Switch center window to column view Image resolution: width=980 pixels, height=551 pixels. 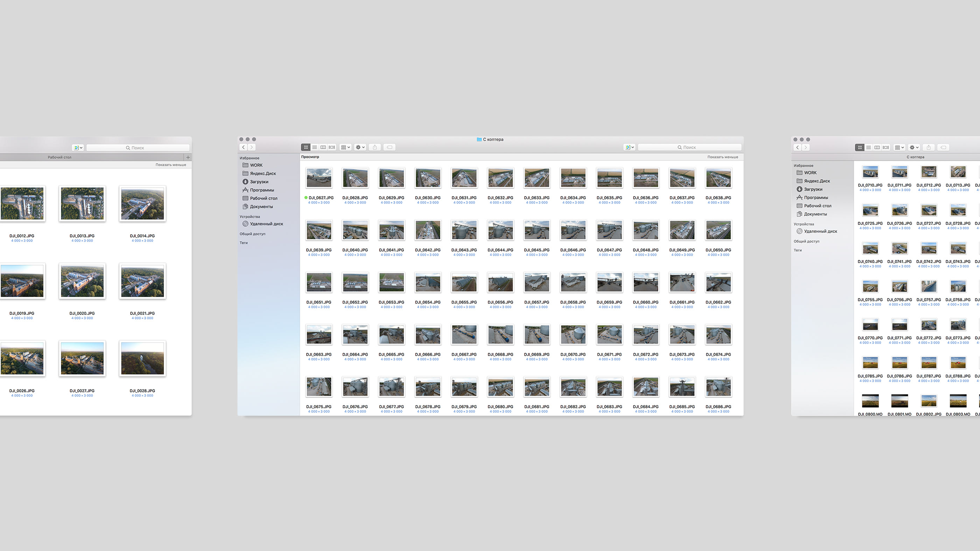323,147
